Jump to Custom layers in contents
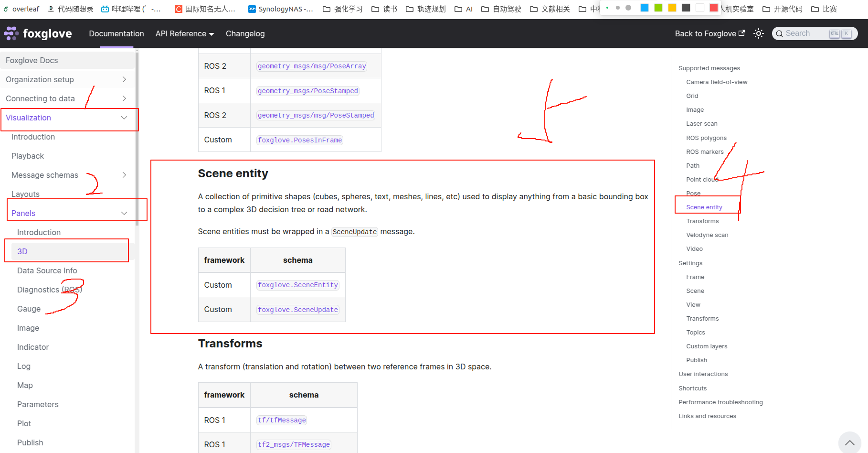868x453 pixels. pos(707,346)
